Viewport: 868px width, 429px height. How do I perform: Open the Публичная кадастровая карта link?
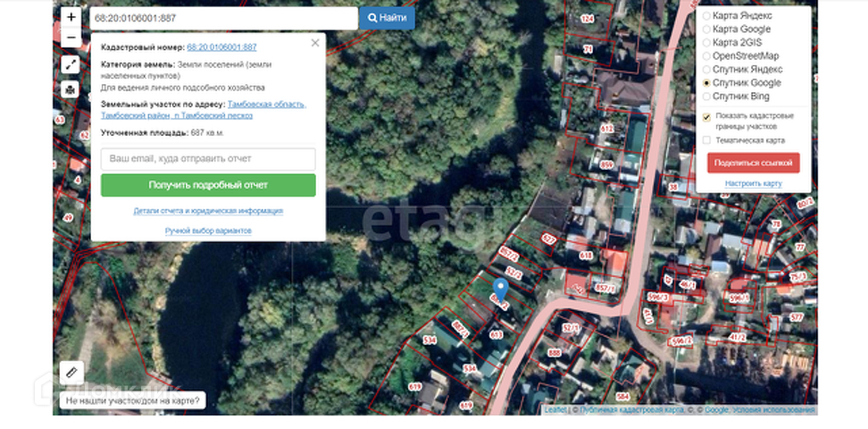pos(631,409)
